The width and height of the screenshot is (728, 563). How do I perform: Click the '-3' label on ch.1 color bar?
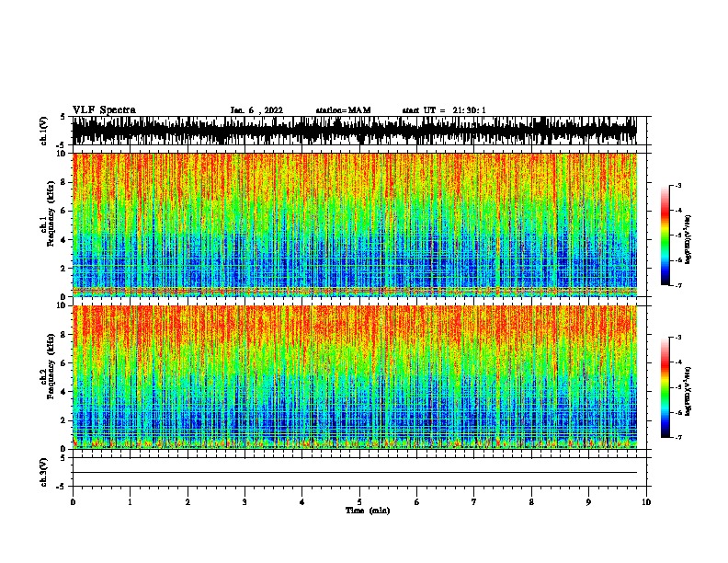pos(677,185)
